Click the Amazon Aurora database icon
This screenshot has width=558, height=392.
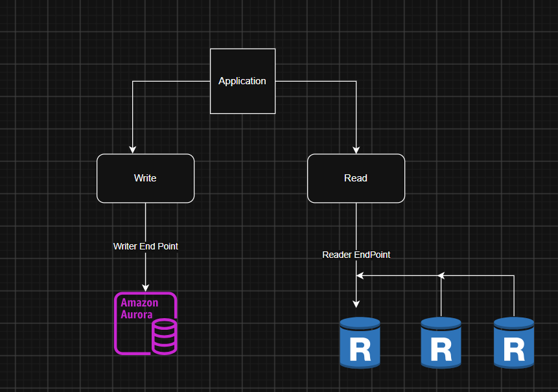pyautogui.click(x=146, y=323)
